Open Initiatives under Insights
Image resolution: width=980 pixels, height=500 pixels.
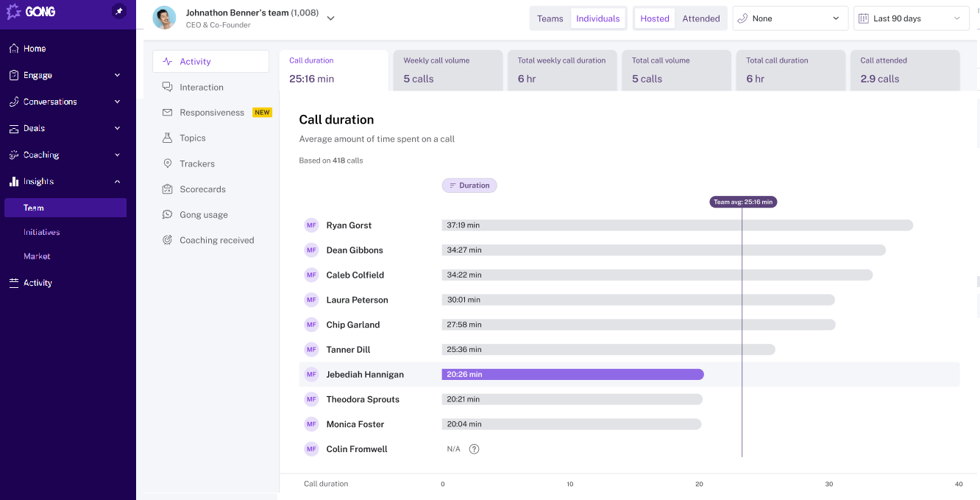point(42,232)
